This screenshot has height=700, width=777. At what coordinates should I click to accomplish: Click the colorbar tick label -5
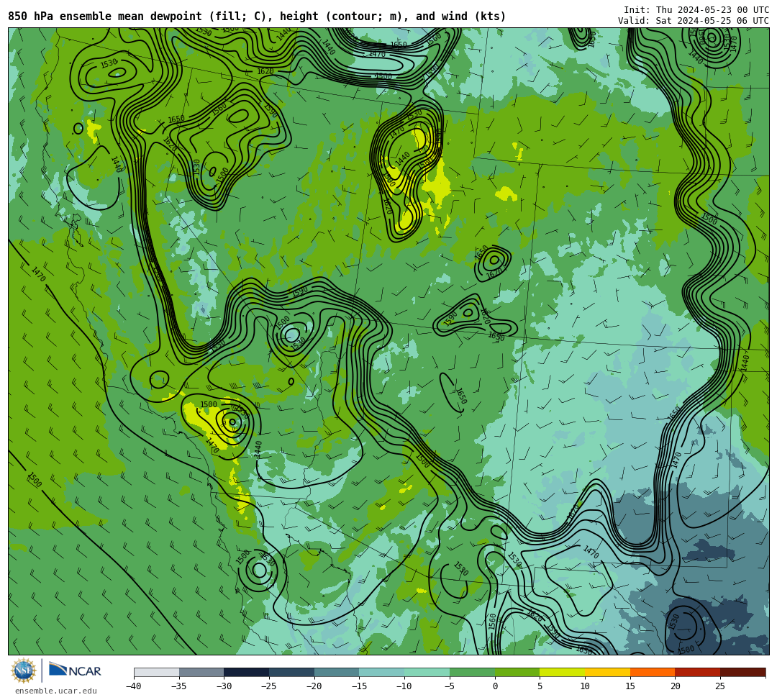click(x=449, y=686)
